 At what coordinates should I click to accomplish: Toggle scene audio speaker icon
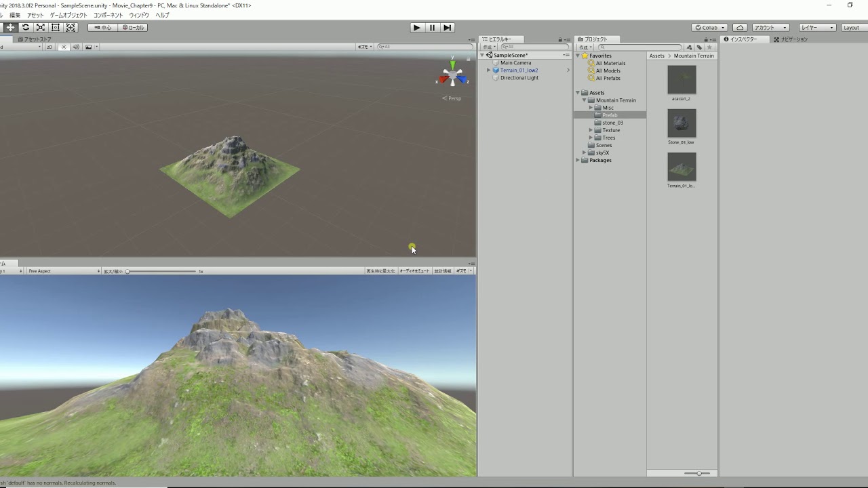[75, 47]
